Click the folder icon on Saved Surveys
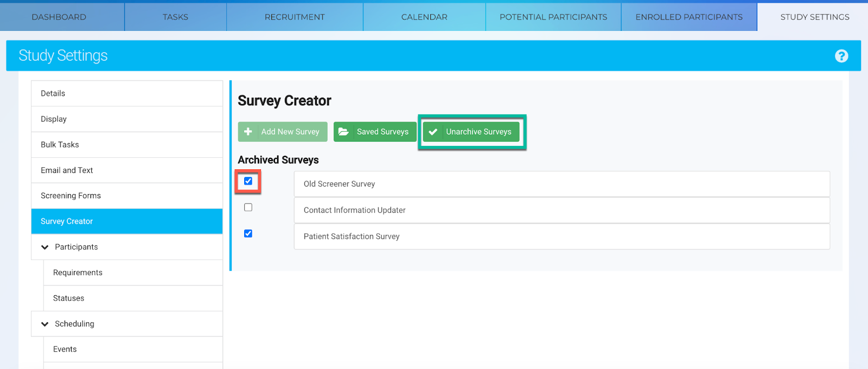This screenshot has height=369, width=868. tap(343, 132)
